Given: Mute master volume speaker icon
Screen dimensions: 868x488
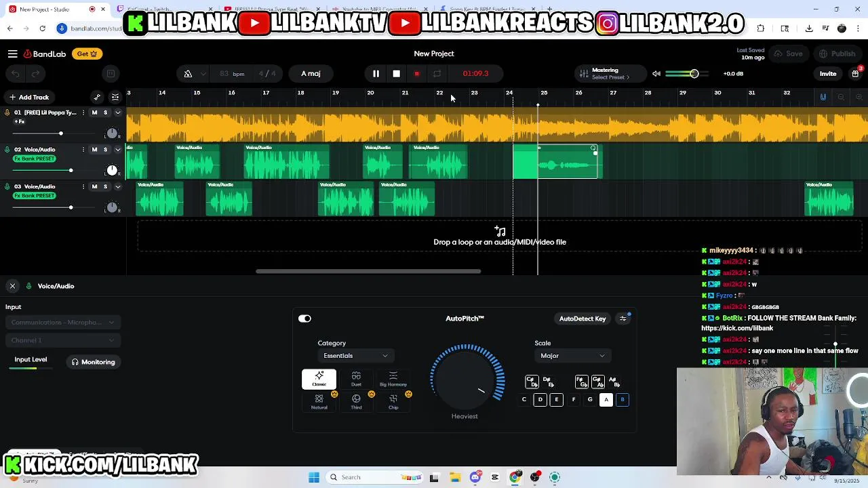Looking at the screenshot, I should (656, 73).
